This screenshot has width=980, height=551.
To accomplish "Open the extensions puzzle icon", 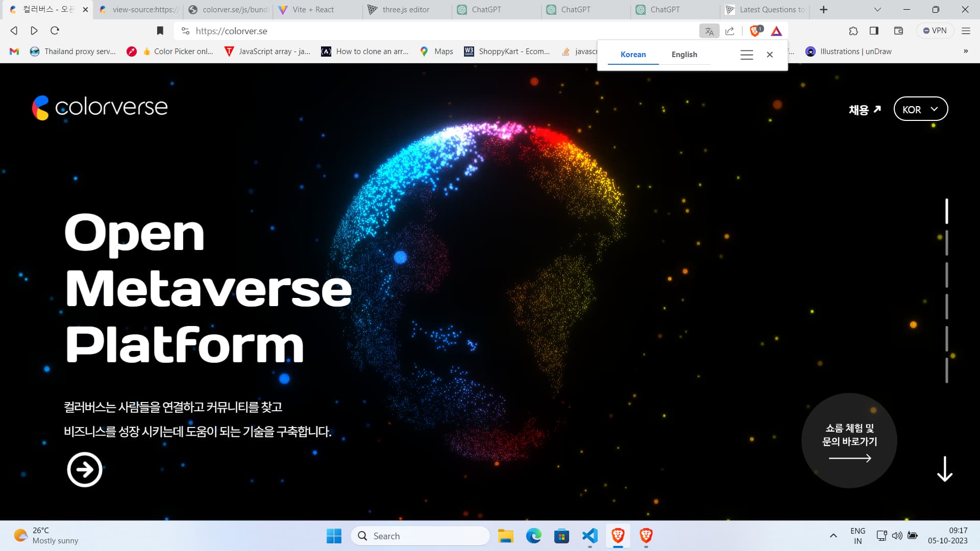I will tap(853, 31).
